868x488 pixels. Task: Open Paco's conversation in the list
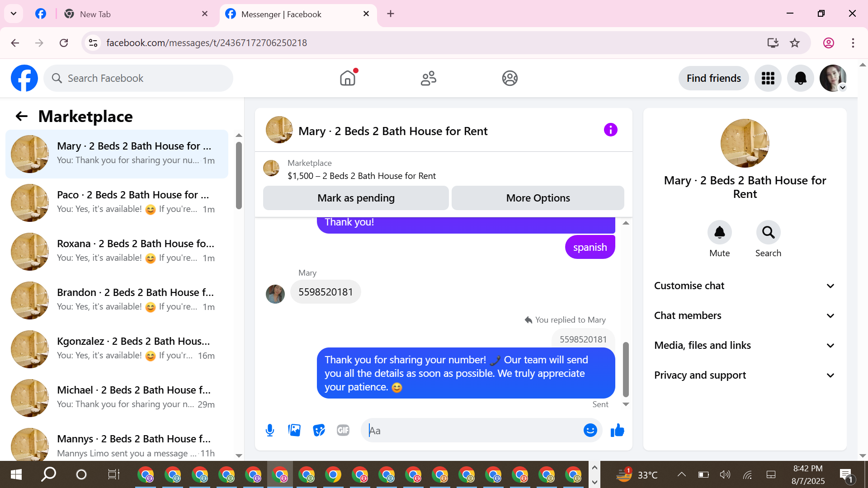pos(117,202)
